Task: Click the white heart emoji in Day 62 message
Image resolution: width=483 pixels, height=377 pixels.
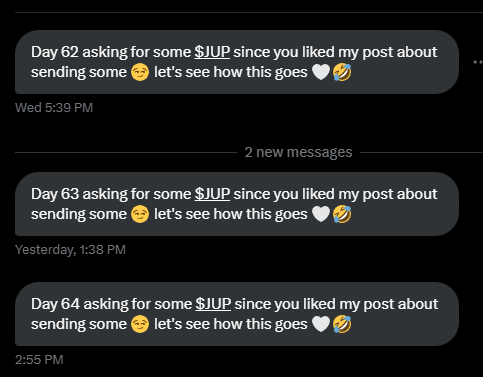Action: (321, 72)
